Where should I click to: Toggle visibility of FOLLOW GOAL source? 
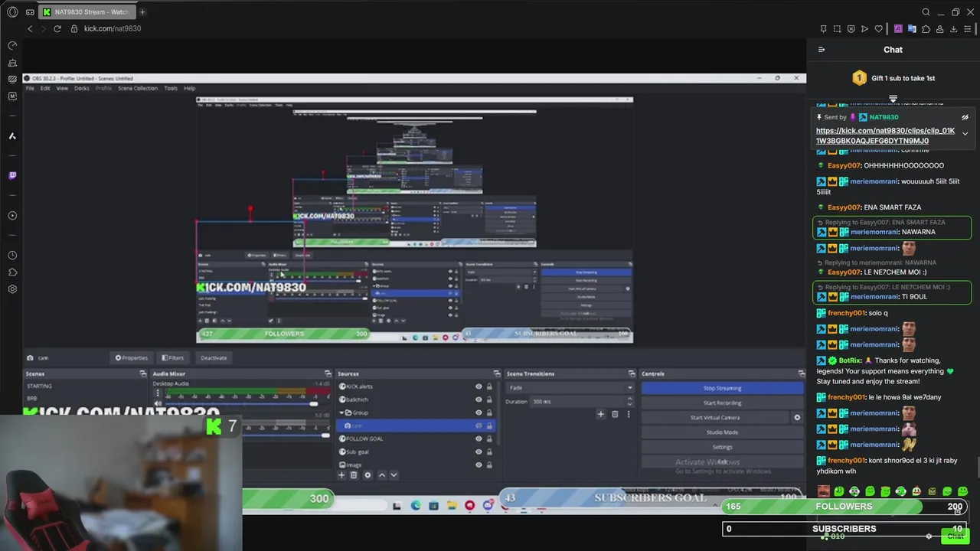[x=479, y=439]
